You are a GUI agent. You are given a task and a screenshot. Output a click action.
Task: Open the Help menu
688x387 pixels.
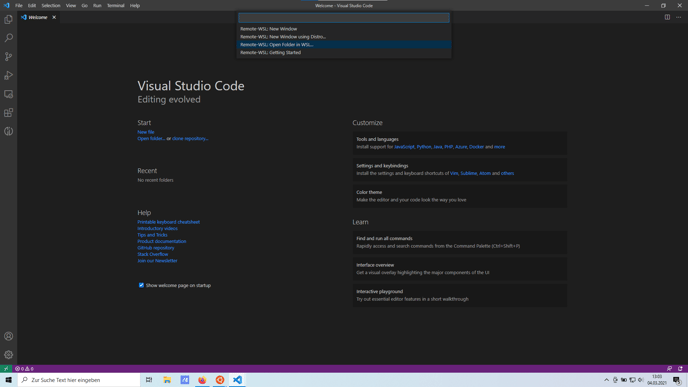point(135,6)
